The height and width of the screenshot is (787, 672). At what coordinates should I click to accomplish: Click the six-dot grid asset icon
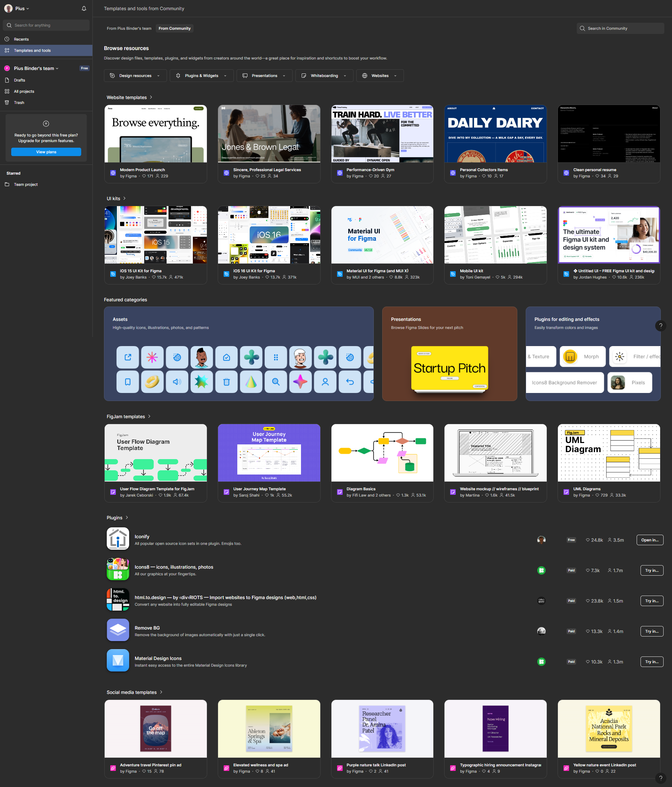pyautogui.click(x=276, y=357)
